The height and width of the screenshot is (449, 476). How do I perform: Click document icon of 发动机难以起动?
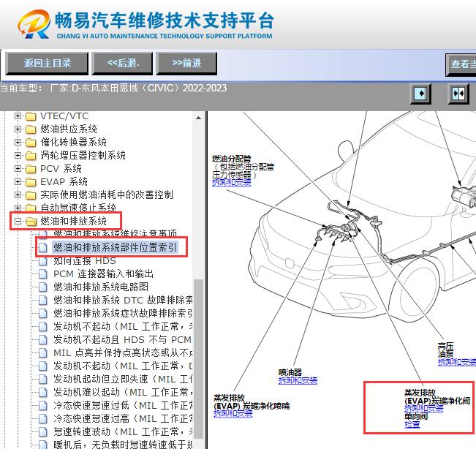click(43, 392)
